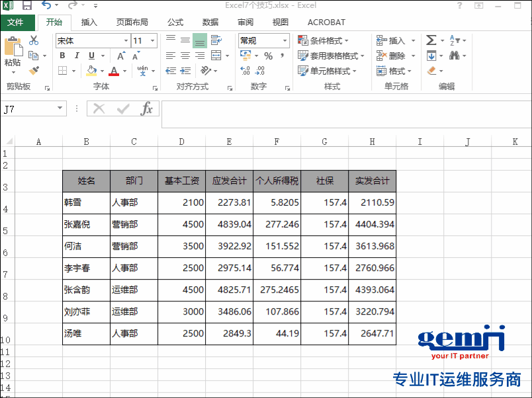This screenshot has height=398, width=532.
Task: Open the 条件格式 dropdown menu
Action: coord(324,41)
